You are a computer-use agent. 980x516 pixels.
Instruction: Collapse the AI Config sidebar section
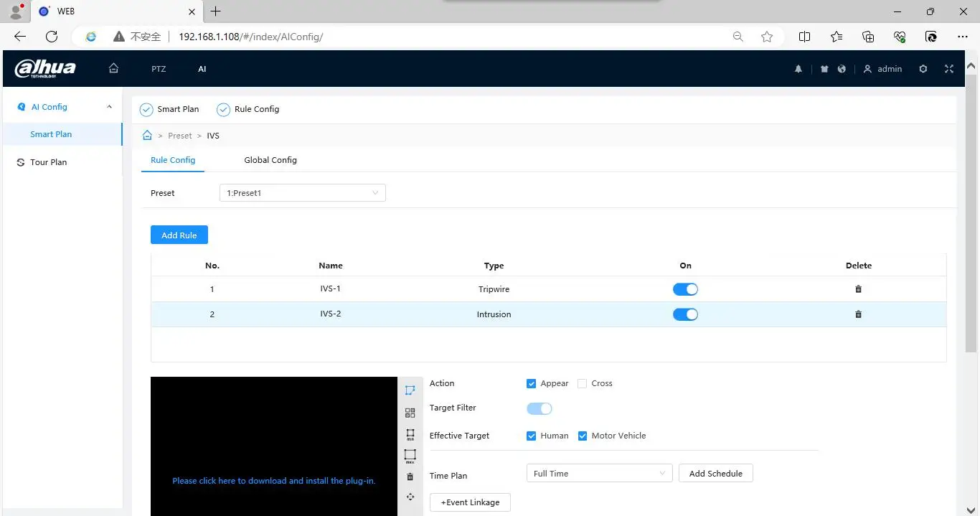tap(109, 107)
